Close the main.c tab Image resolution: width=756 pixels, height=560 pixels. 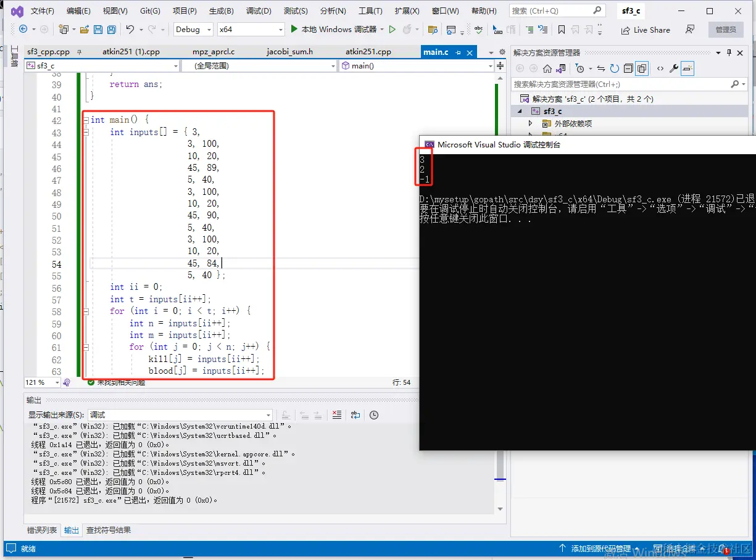pos(470,52)
